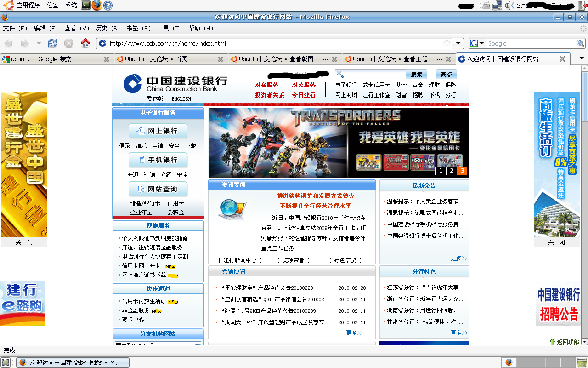Open the list all tabs dropdown
This screenshot has height=368, width=588.
[582, 59]
